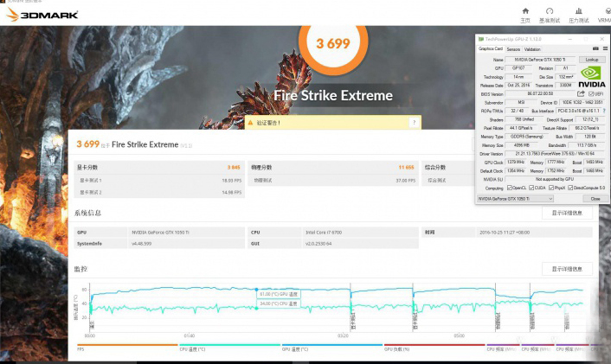Open the stress test bar-chart icon
611x364 pixels.
pos(579,11)
